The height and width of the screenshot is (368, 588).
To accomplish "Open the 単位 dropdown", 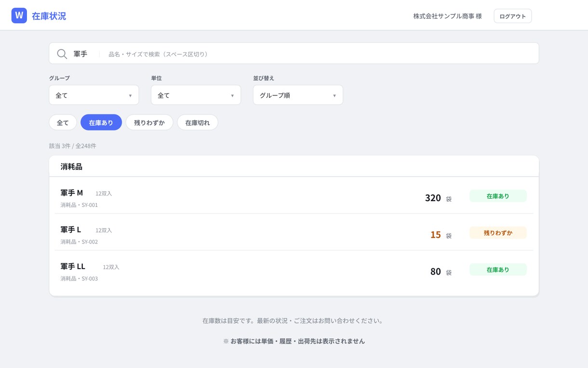I will click(x=196, y=95).
